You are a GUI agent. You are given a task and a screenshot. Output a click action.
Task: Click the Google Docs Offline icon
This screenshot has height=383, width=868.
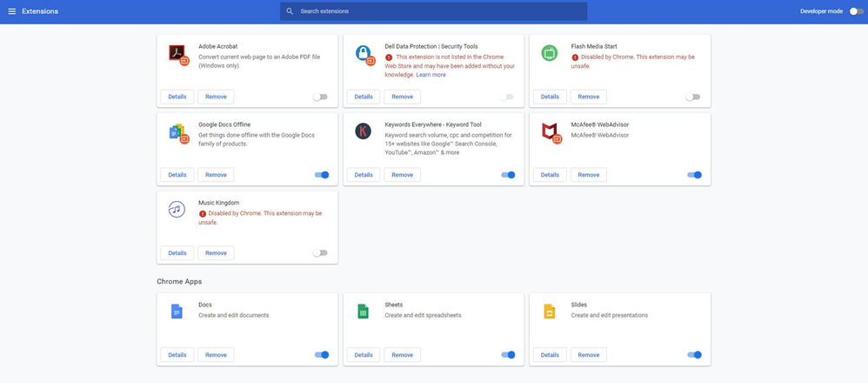[177, 132]
